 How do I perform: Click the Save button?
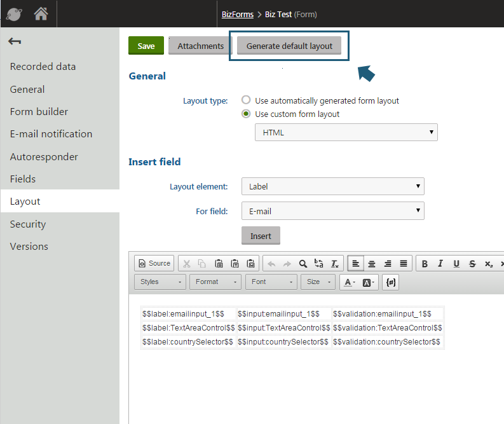coord(146,46)
